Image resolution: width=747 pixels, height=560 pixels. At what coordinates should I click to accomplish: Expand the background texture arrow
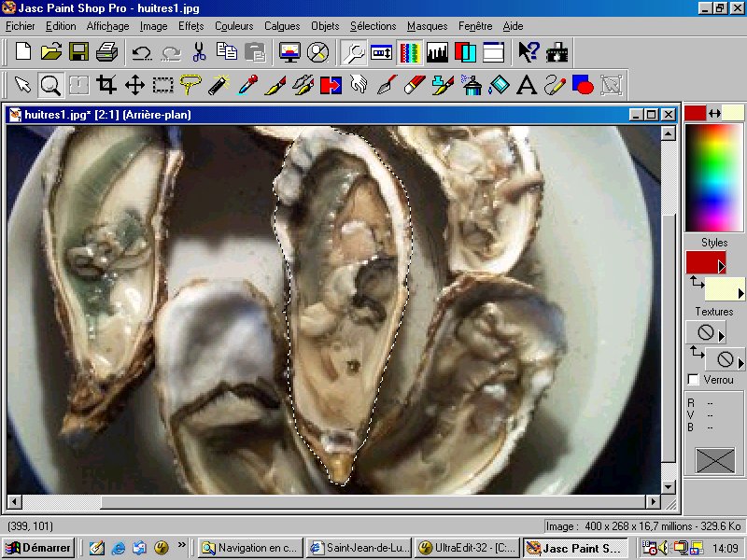[x=740, y=364]
